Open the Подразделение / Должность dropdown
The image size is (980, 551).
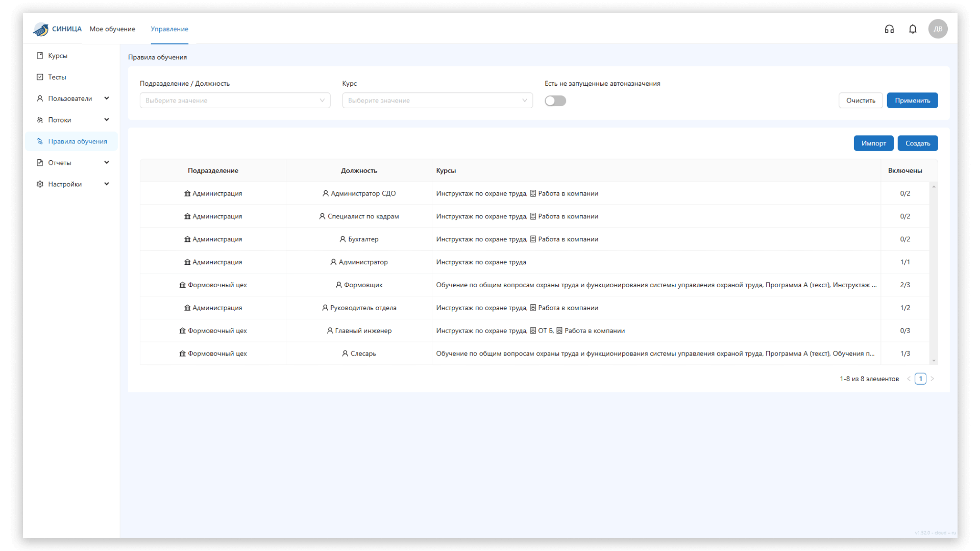point(235,101)
